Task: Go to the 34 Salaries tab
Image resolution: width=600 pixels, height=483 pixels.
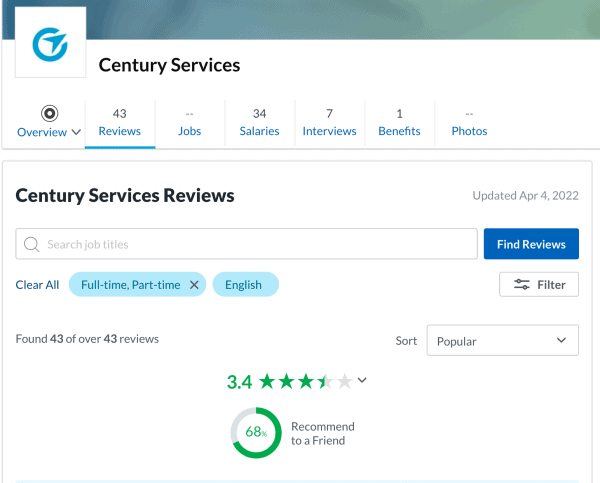Action: (259, 122)
